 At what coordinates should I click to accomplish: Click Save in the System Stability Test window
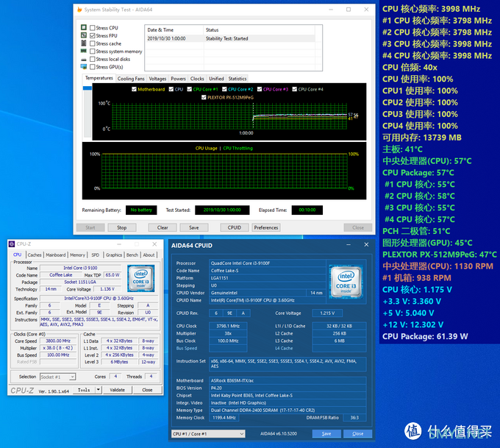click(x=194, y=227)
